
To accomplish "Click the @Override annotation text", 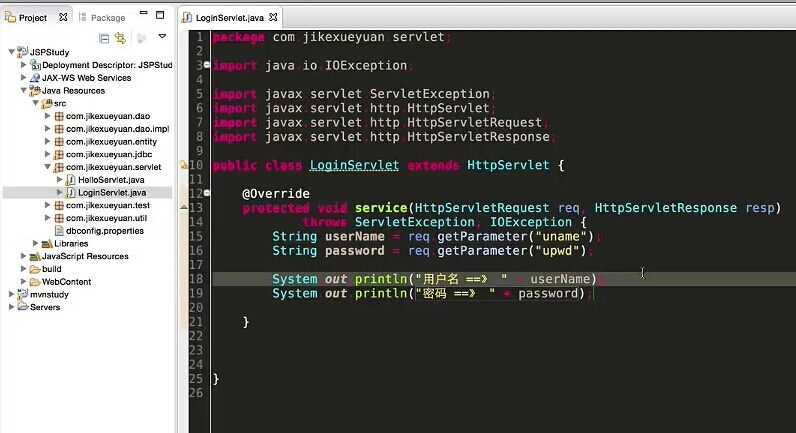I will [x=276, y=193].
